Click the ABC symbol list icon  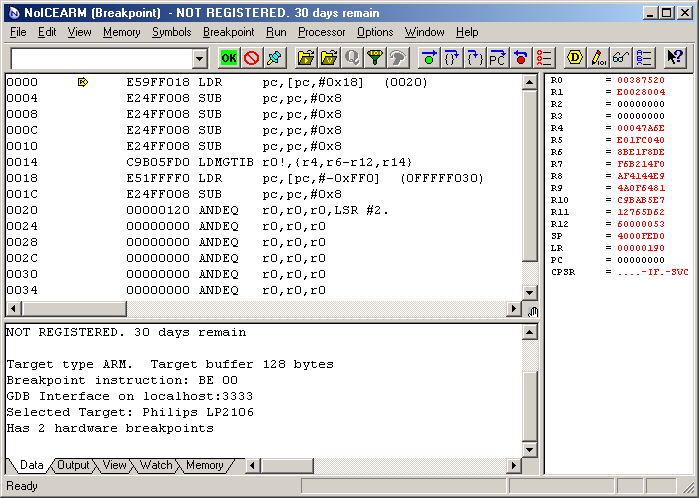point(643,58)
